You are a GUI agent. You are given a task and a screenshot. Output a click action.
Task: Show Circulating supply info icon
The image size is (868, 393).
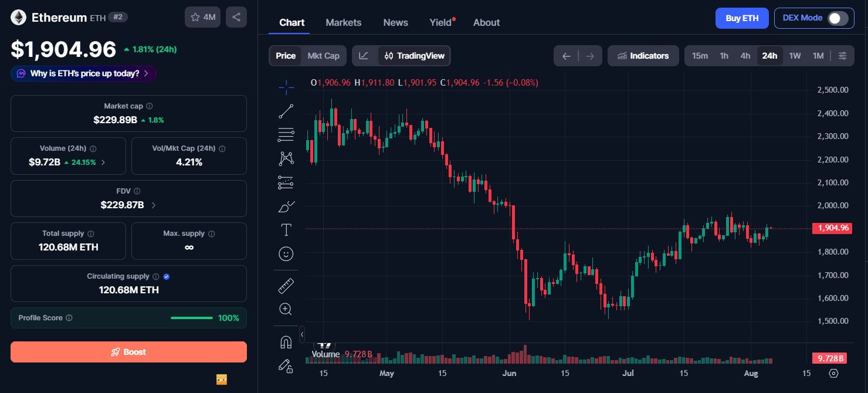click(x=155, y=276)
